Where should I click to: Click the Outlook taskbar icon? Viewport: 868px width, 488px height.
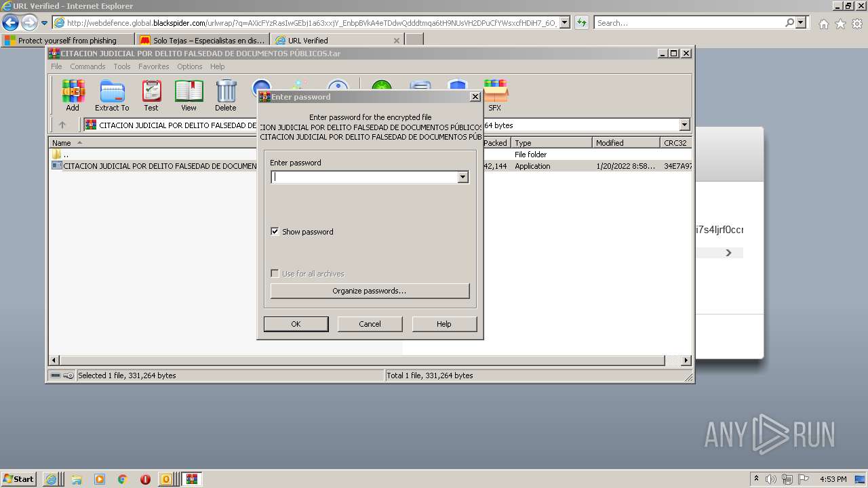[167, 479]
